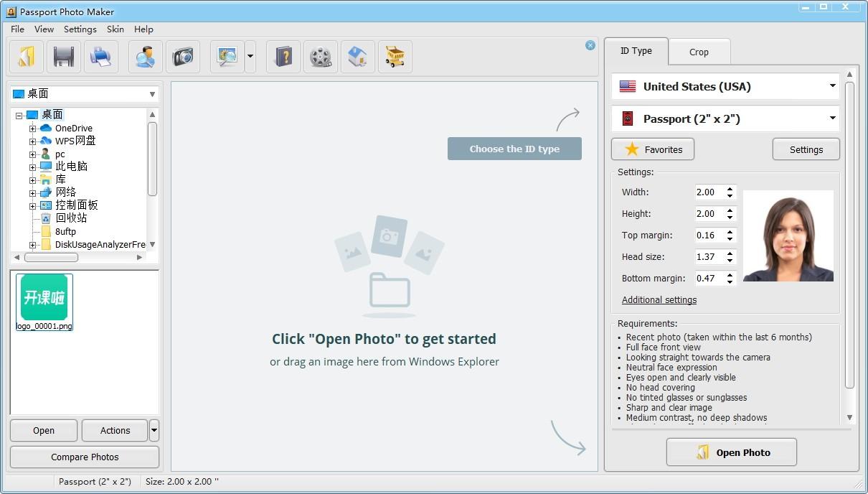Click the Print toolbar icon
This screenshot has width=868, height=494.
(101, 57)
